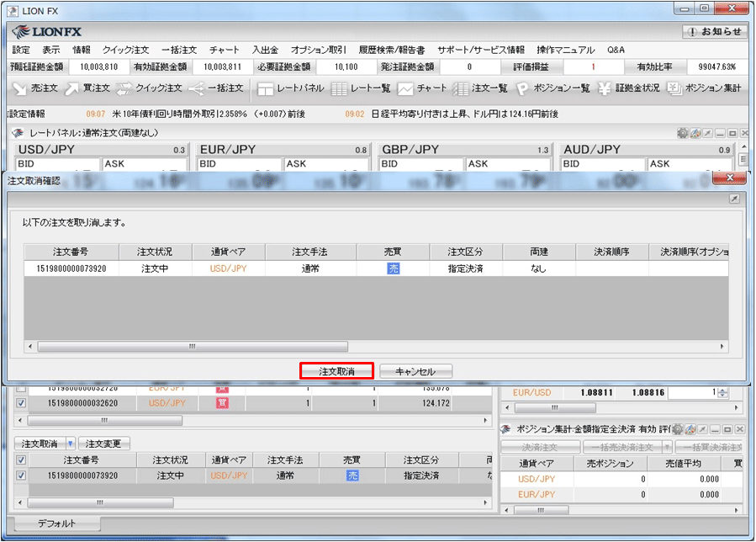Open the クイック注文 menu in the menu bar
Viewport: 756px width, 542px height.
126,50
